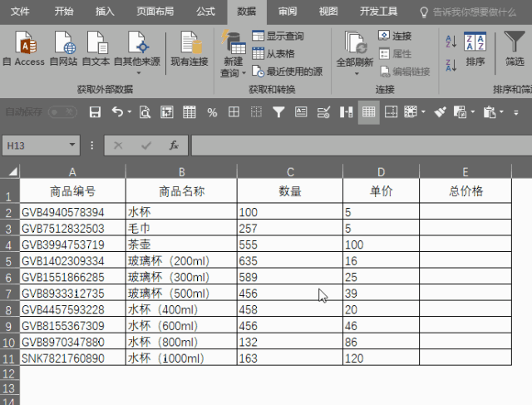Select cell E2 under 总价格
Viewport: 532px width, 405px height.
(x=465, y=211)
